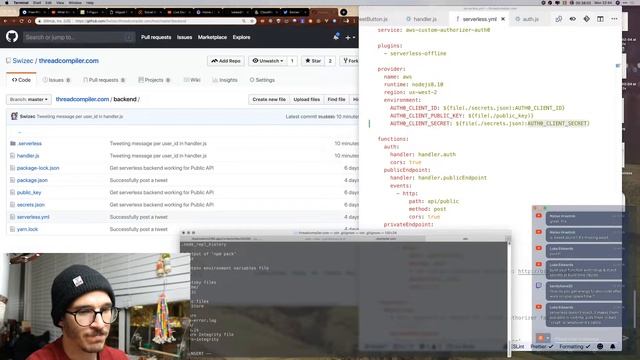This screenshot has height=360, width=640.
Task: Go to Marketplace in GitHub header
Action: 212,37
